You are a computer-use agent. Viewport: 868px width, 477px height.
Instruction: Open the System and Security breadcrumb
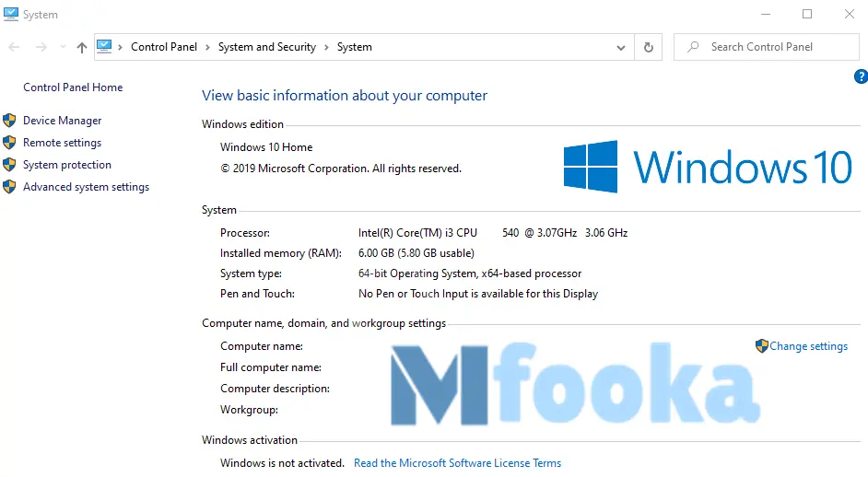pos(267,47)
